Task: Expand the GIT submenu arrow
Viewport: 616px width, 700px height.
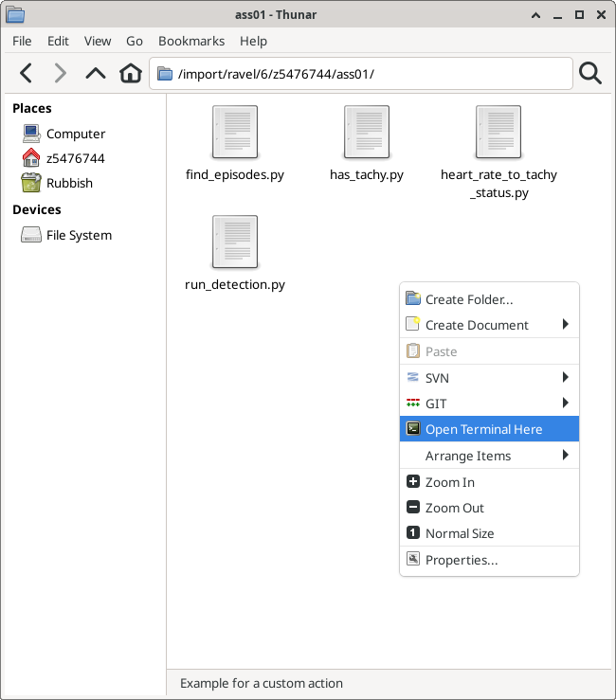Action: pos(566,403)
